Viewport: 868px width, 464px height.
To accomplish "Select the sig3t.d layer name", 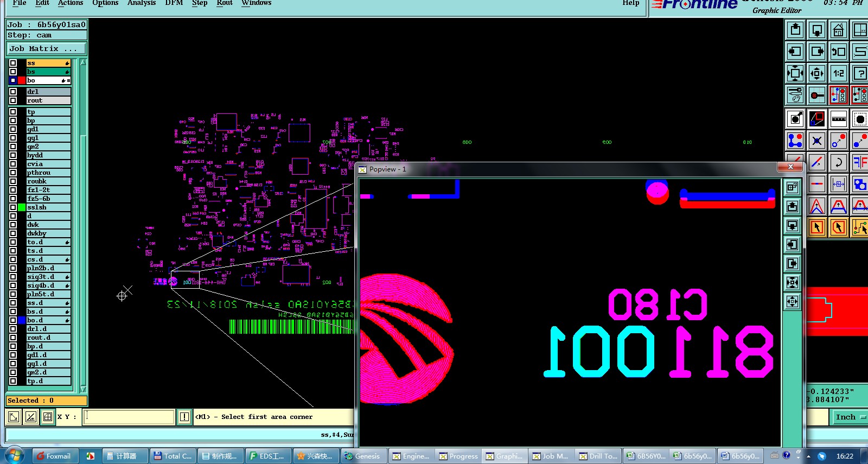I will 49,277.
